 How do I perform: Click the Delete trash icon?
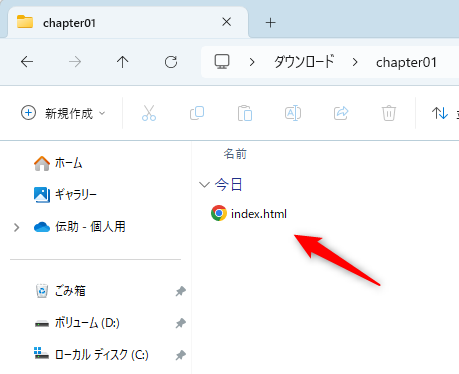click(389, 113)
